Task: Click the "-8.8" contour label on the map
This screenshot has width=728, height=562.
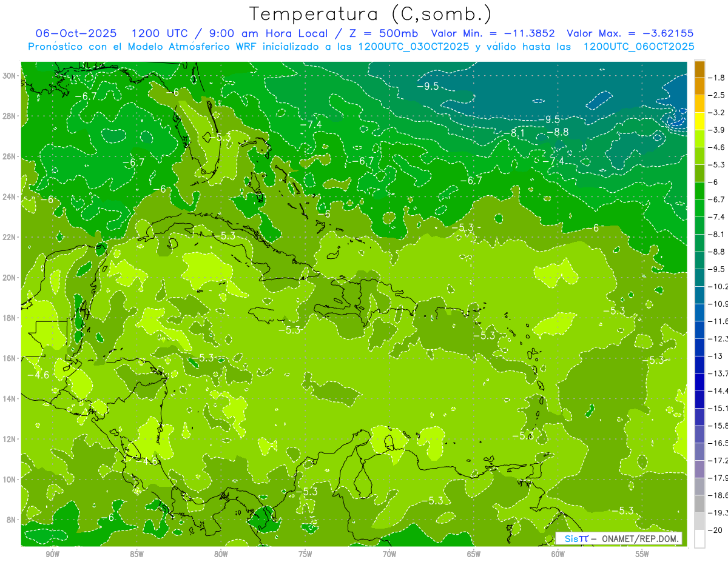Action: pyautogui.click(x=558, y=132)
